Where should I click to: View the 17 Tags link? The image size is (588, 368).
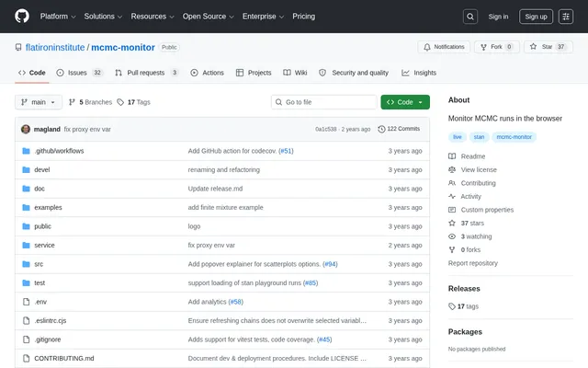pos(134,102)
